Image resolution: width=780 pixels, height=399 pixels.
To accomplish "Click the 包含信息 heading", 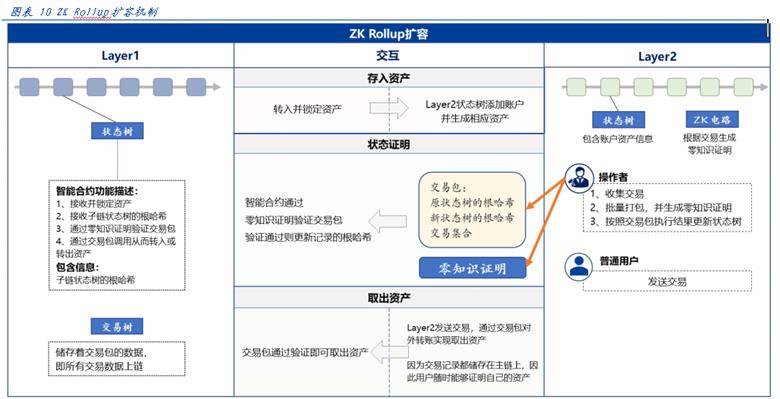I will [77, 267].
